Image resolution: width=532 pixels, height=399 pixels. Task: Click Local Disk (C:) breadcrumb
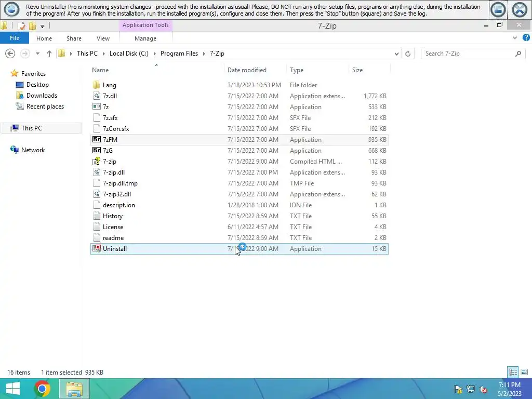point(129,54)
